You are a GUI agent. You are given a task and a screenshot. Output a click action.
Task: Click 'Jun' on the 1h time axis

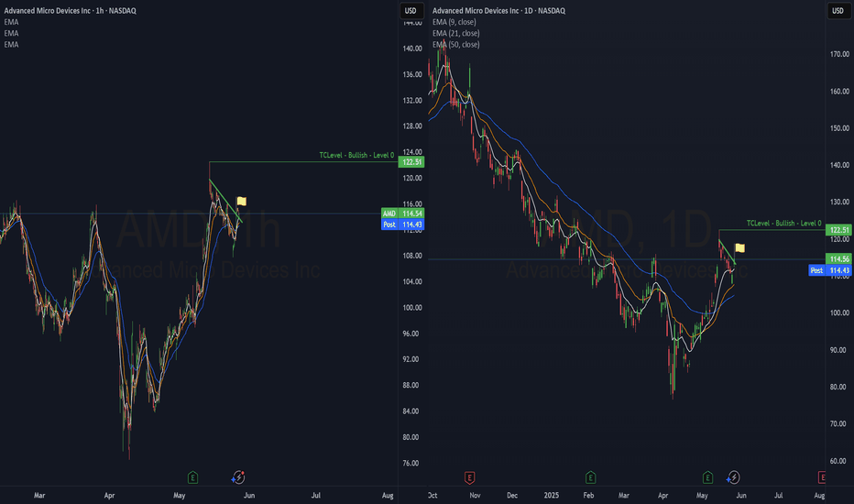point(249,495)
